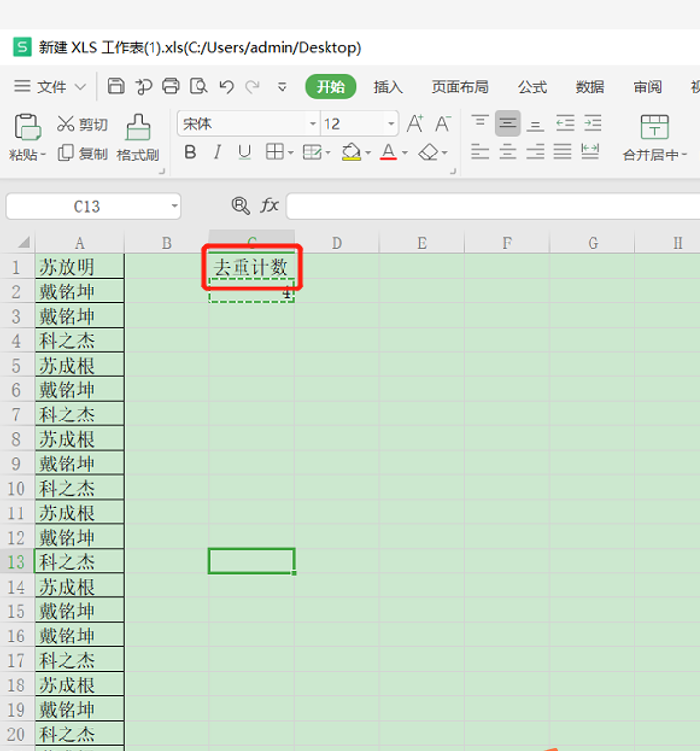This screenshot has height=751, width=700.
Task: Click the Paste clipboard icon
Action: (26, 128)
